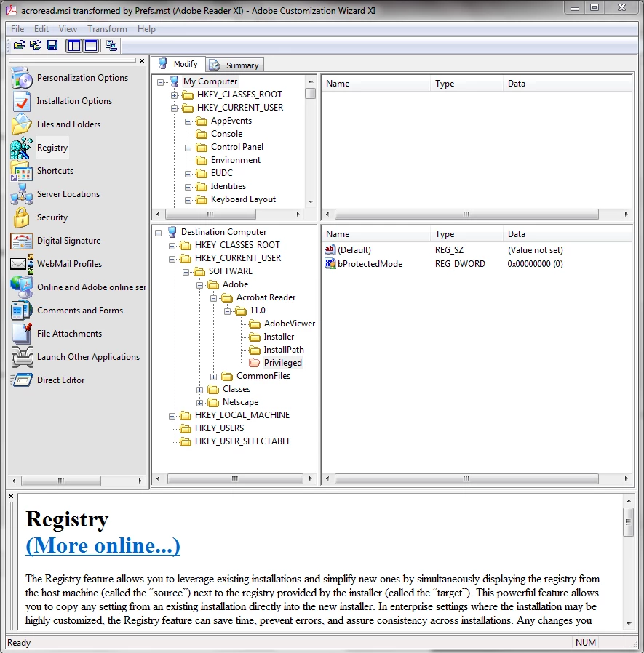This screenshot has width=644, height=653.
Task: Collapse the Destination Computer node
Action: (158, 233)
